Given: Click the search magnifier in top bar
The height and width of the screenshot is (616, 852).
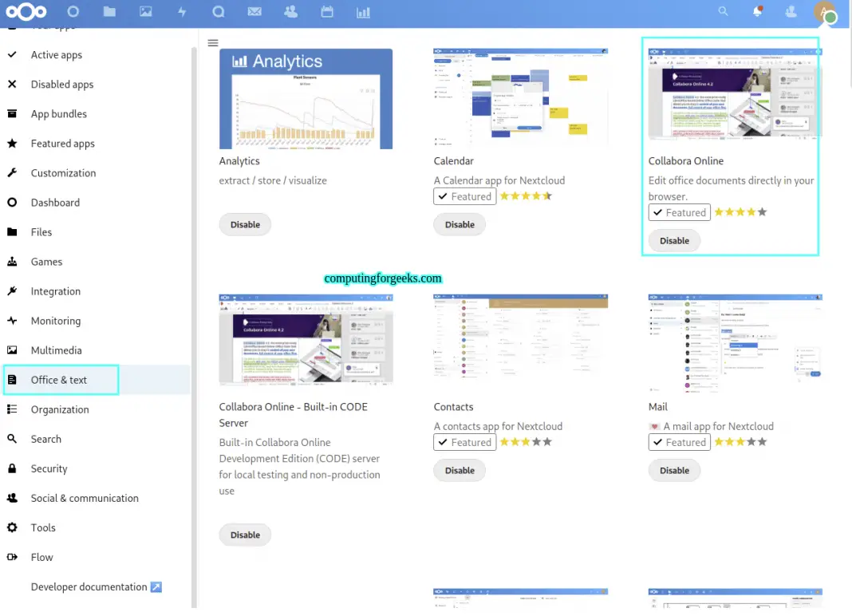Looking at the screenshot, I should (x=723, y=12).
